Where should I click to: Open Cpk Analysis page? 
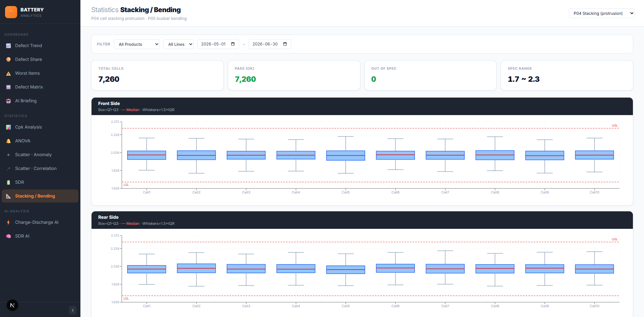point(40,127)
